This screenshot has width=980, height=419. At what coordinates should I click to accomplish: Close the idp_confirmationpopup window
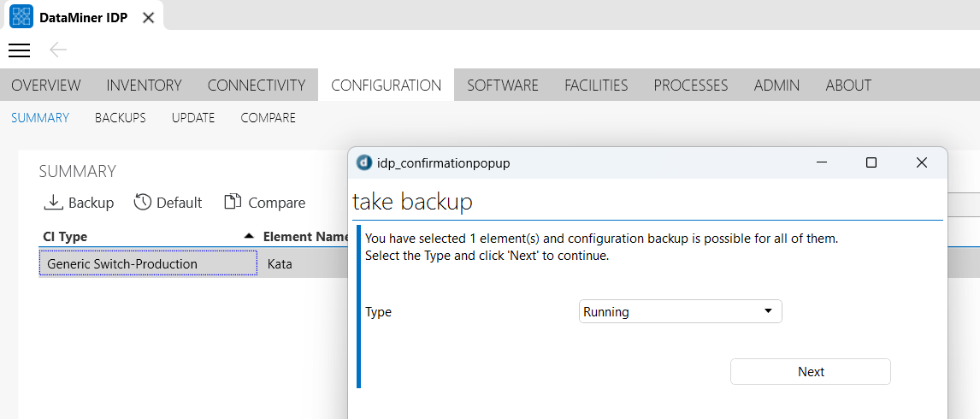921,163
